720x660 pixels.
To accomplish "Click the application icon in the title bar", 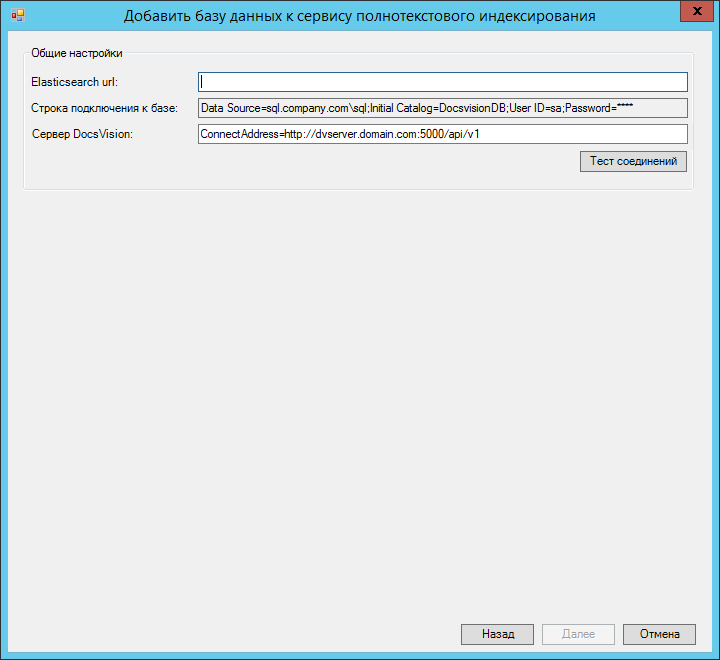I will (17, 16).
